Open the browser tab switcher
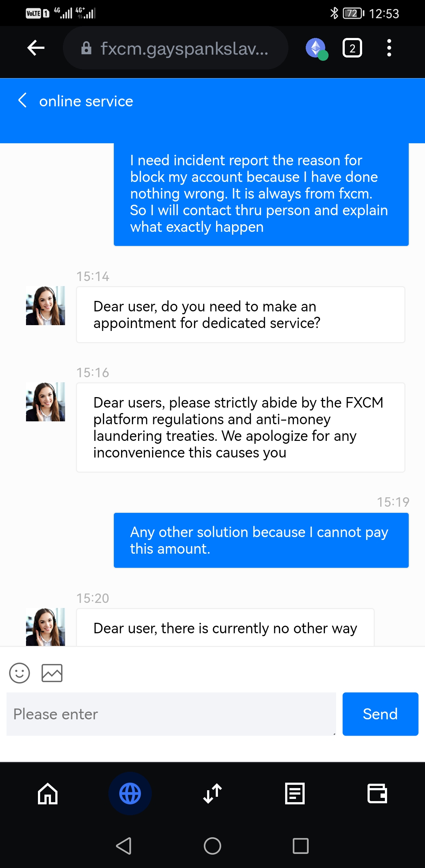Image resolution: width=425 pixels, height=868 pixels. coord(352,48)
